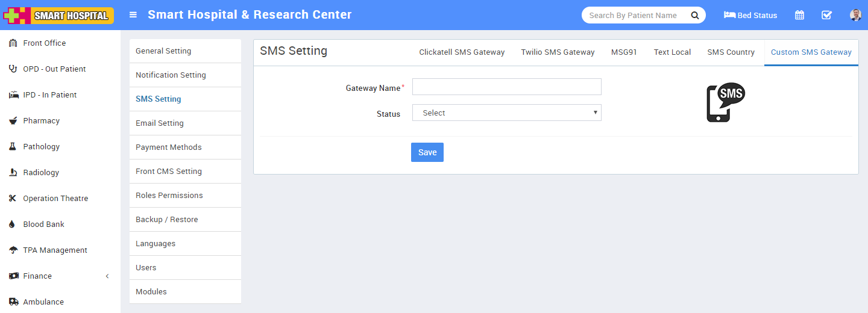Click the Gateway Name input field
868x313 pixels.
click(506, 87)
